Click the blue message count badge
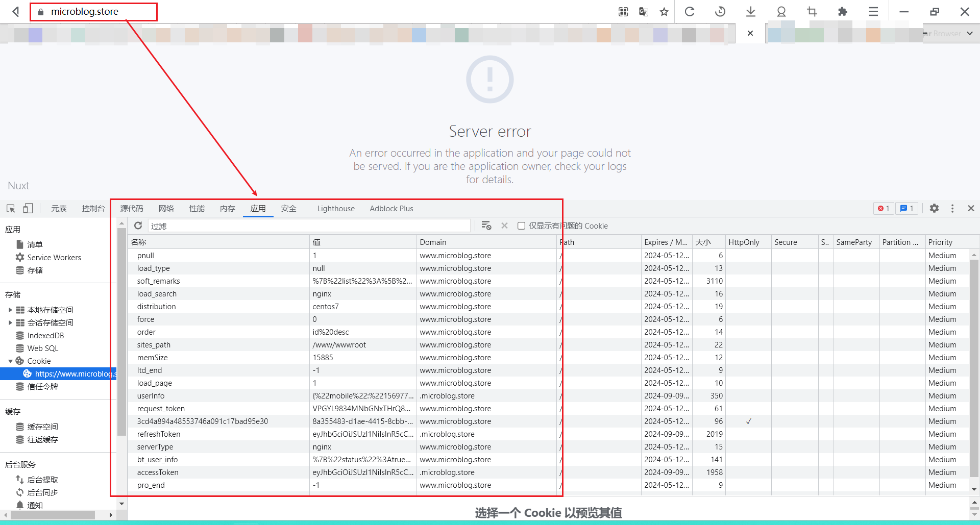The image size is (980, 525). click(x=907, y=208)
